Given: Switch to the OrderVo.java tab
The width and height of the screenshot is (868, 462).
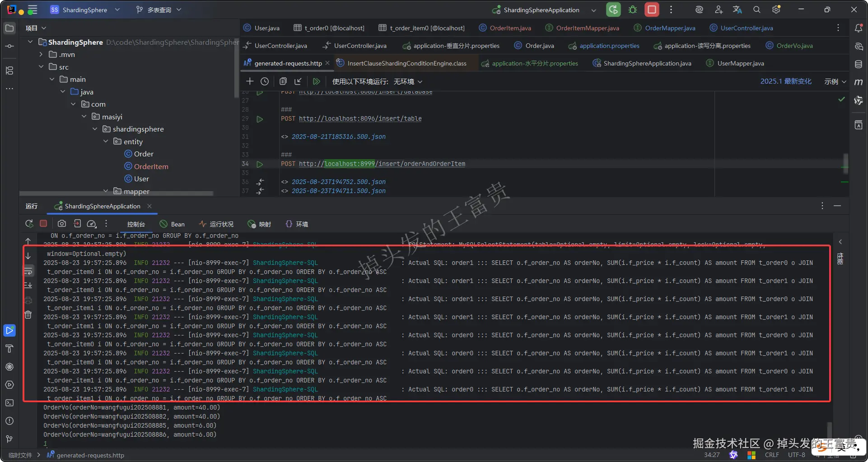Looking at the screenshot, I should (x=789, y=46).
